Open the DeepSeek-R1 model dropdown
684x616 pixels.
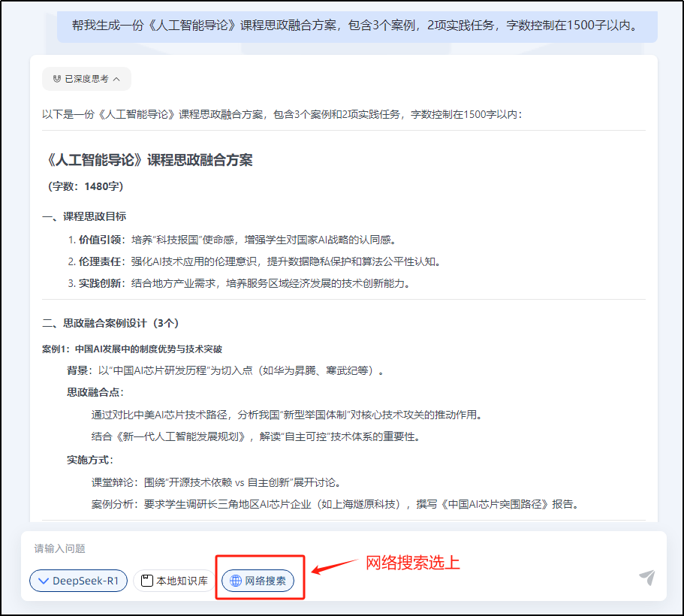coord(79,581)
